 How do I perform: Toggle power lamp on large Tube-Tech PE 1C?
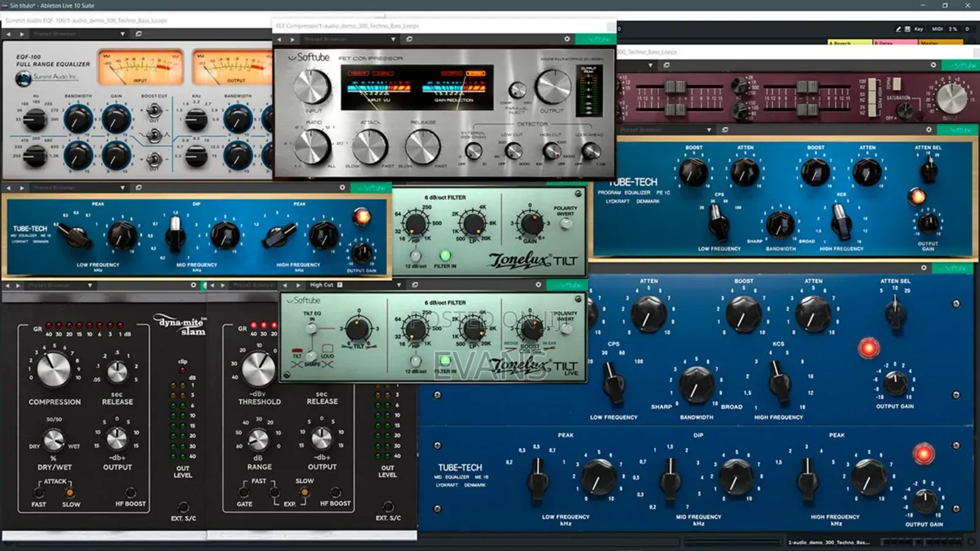click(868, 348)
